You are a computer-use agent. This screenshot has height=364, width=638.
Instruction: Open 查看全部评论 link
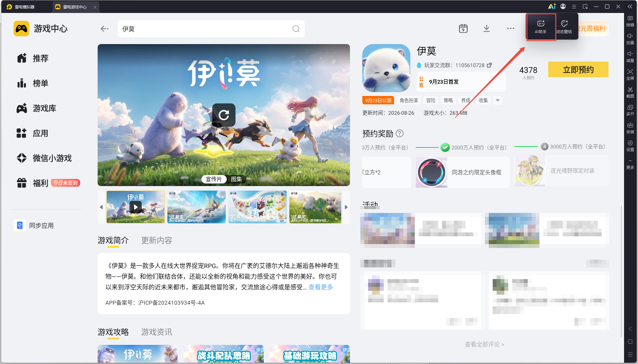tap(484, 344)
